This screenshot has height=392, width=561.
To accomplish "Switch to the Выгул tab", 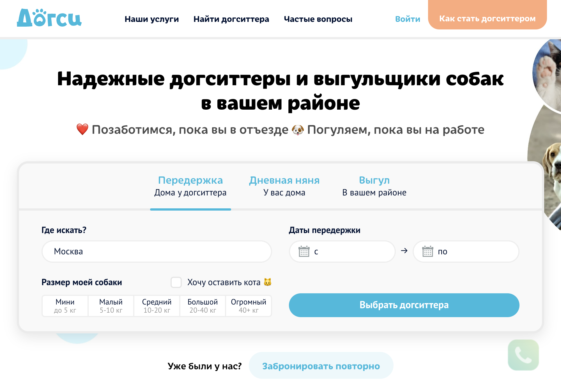I will [374, 186].
